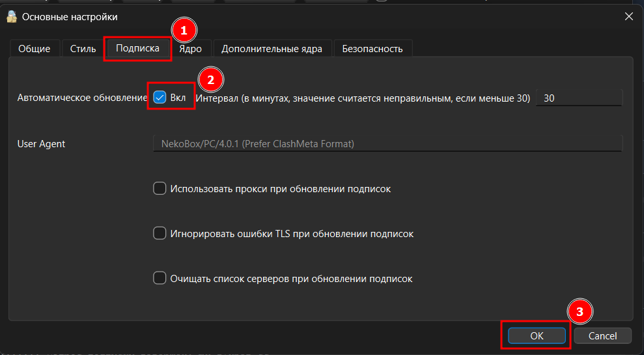Disable the Вкл auto-update checkbox
Image resolution: width=644 pixels, height=355 pixels.
tap(160, 98)
